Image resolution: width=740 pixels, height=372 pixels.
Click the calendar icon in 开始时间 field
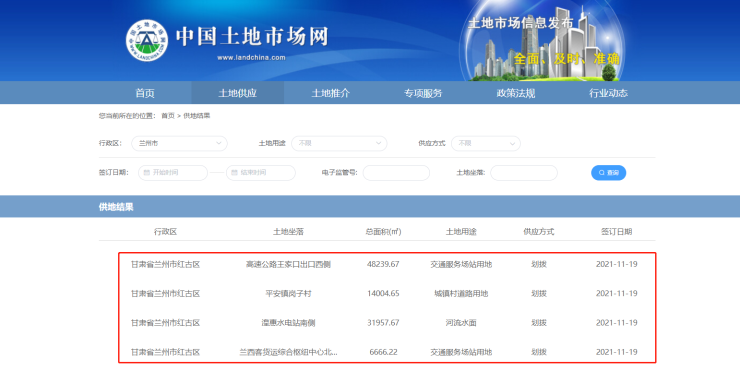146,173
